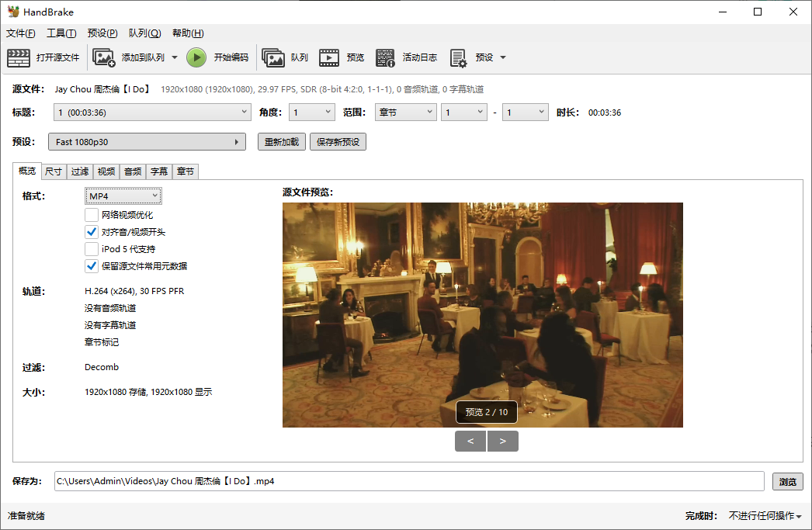Expand the end chapter dropdown
Screen dimensions: 812x530
point(525,113)
